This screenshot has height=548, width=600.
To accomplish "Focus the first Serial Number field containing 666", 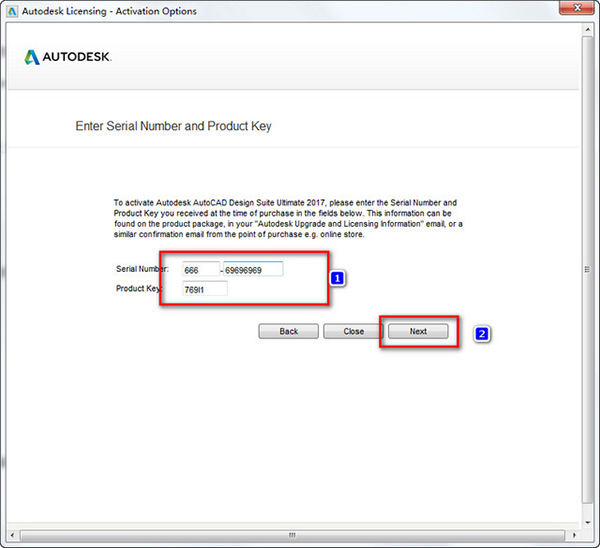I will [x=200, y=269].
